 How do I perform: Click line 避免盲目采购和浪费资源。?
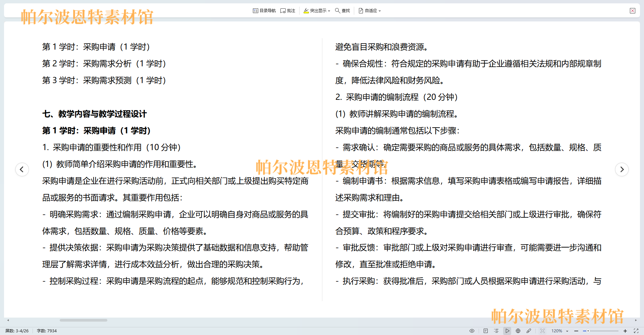382,47
